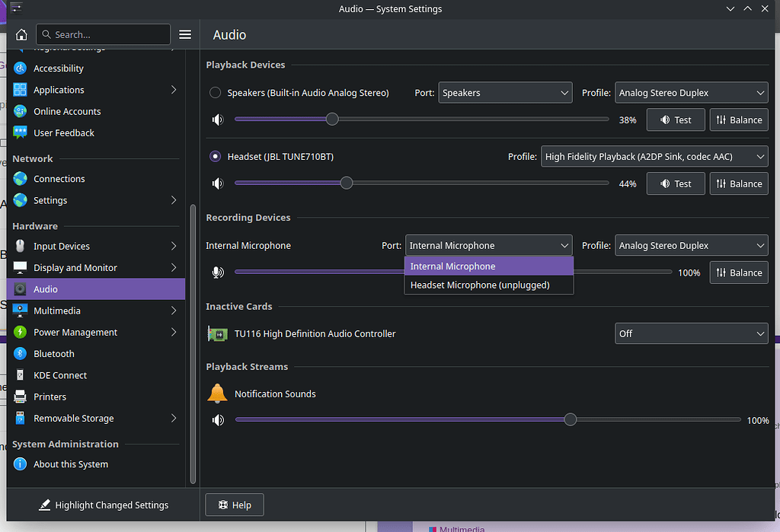Mute the Internal Microphone volume icon

pyautogui.click(x=218, y=272)
